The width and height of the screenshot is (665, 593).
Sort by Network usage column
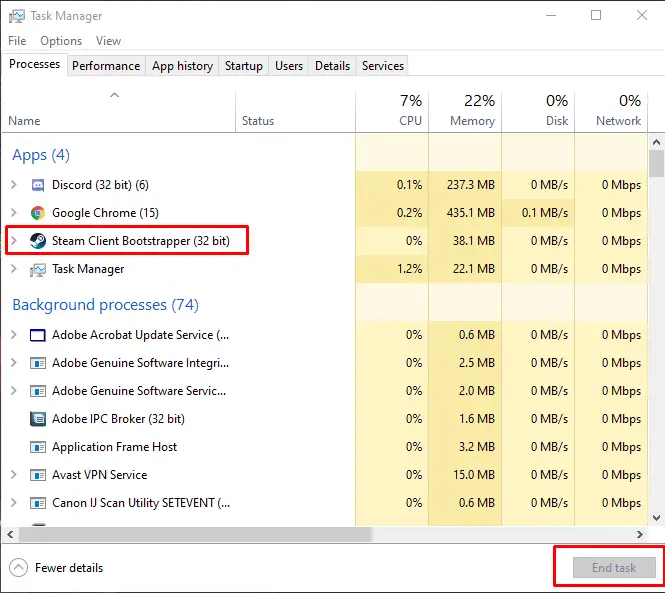tap(611, 111)
